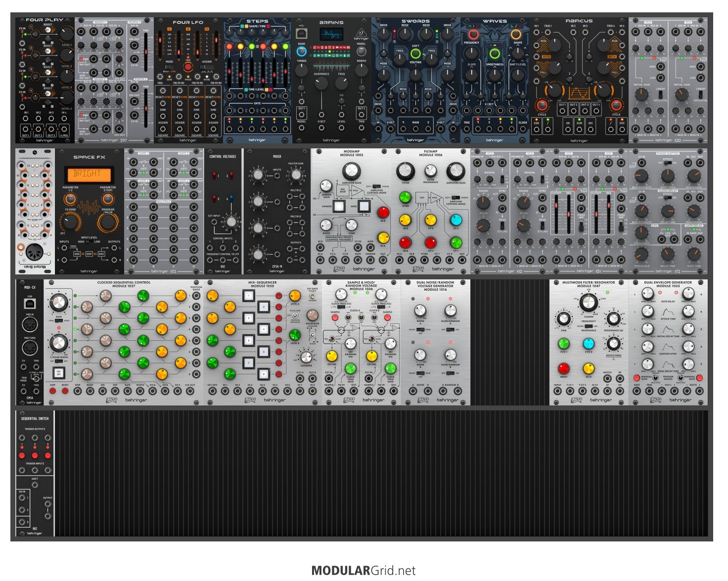Click the MIDI IN socket on MIDI-CV
Screen dimensions: 728x581
(30, 324)
